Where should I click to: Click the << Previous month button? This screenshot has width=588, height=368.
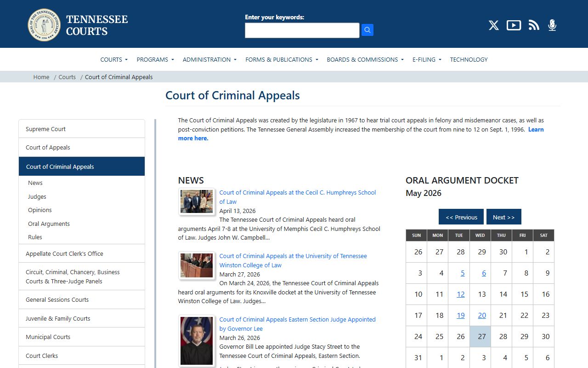461,217
